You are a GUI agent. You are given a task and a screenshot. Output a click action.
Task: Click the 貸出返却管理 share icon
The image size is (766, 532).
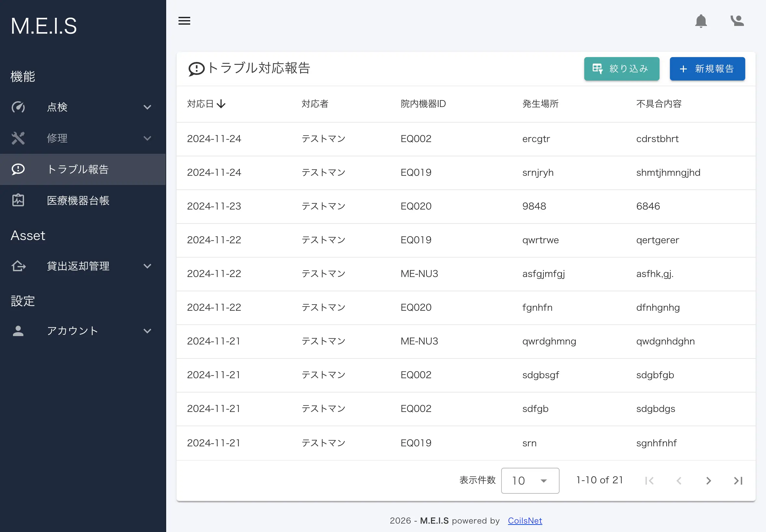coord(19,266)
